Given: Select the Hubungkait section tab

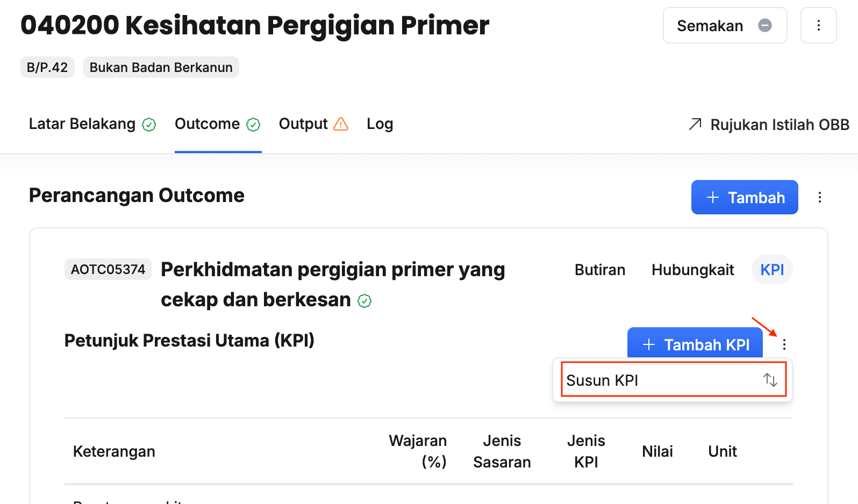Looking at the screenshot, I should tap(692, 270).
